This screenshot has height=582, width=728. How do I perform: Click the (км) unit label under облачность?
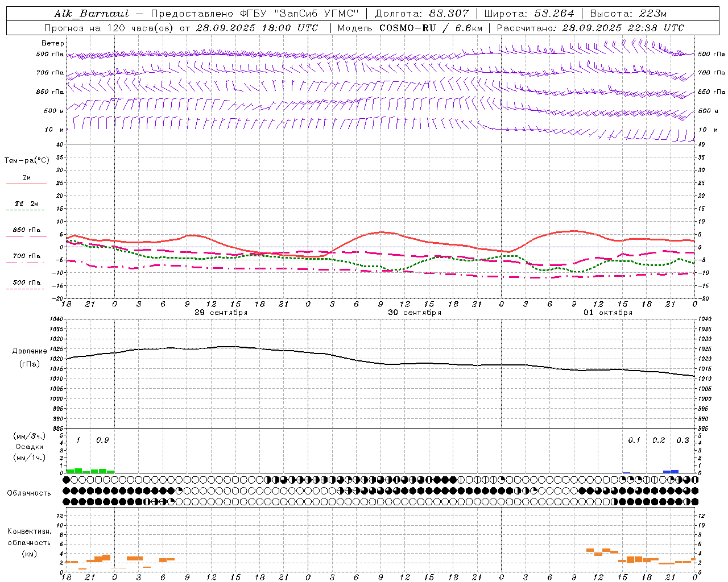[x=29, y=554]
